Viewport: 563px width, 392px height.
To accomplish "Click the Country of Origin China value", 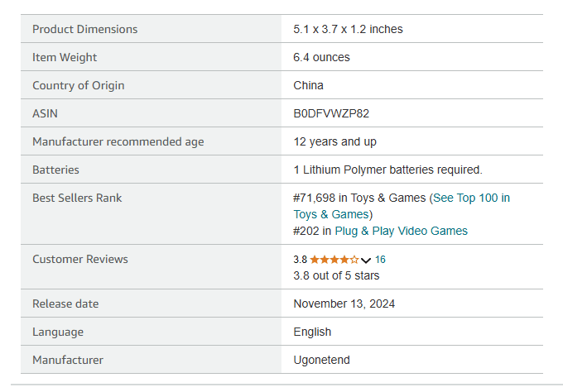I will 308,85.
